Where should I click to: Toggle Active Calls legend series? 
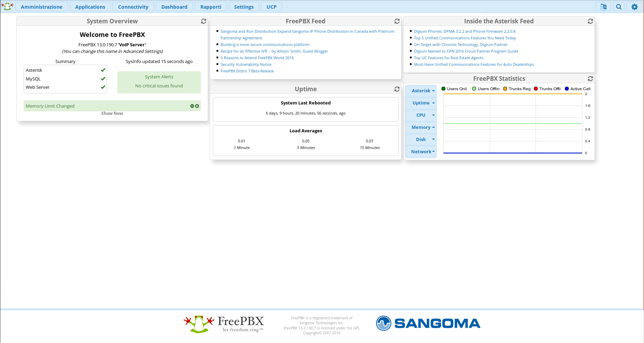tap(578, 89)
